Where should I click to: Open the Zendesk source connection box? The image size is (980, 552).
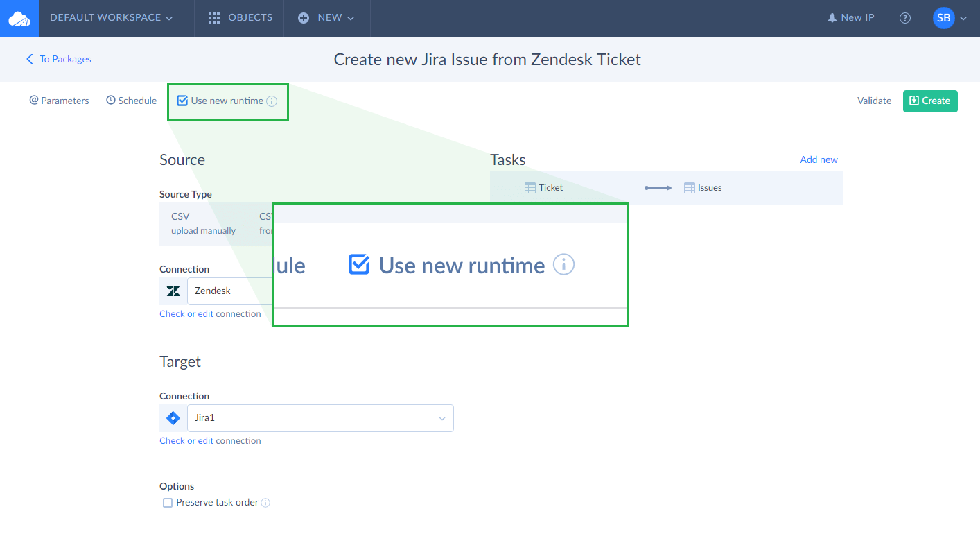(230, 291)
